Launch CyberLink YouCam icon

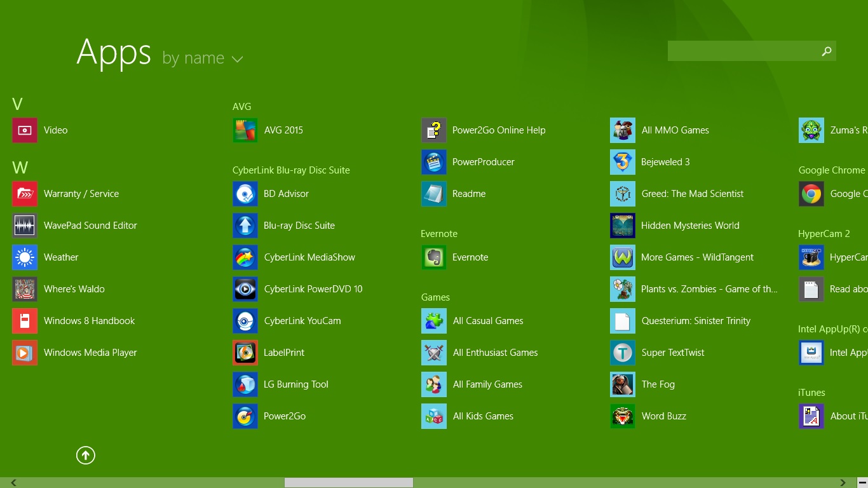pos(245,321)
